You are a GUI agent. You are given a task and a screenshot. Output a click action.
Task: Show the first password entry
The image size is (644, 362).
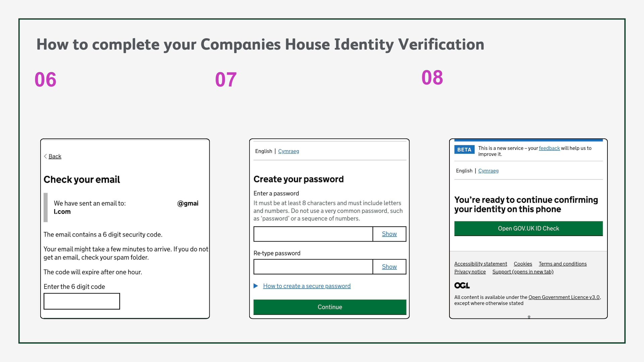(x=389, y=234)
